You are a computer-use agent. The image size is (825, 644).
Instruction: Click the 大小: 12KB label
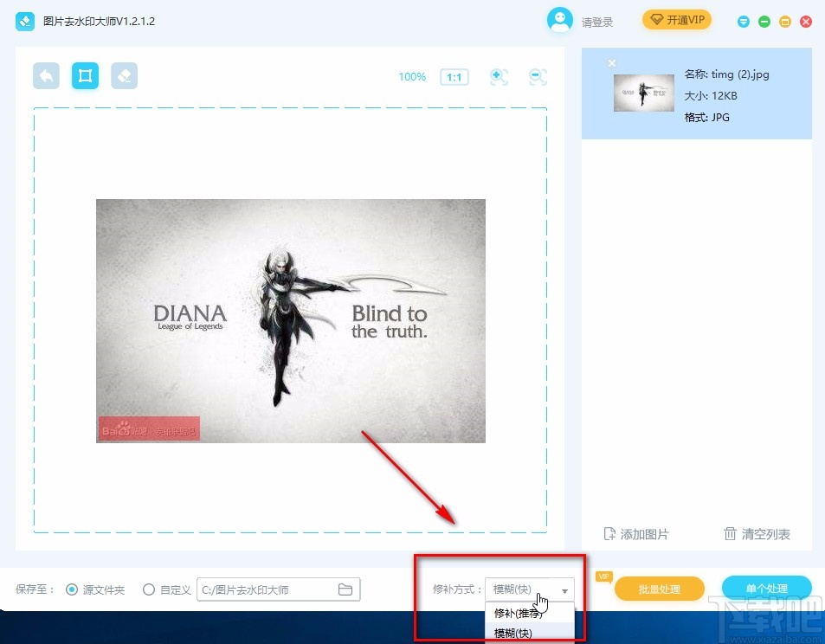point(711,96)
